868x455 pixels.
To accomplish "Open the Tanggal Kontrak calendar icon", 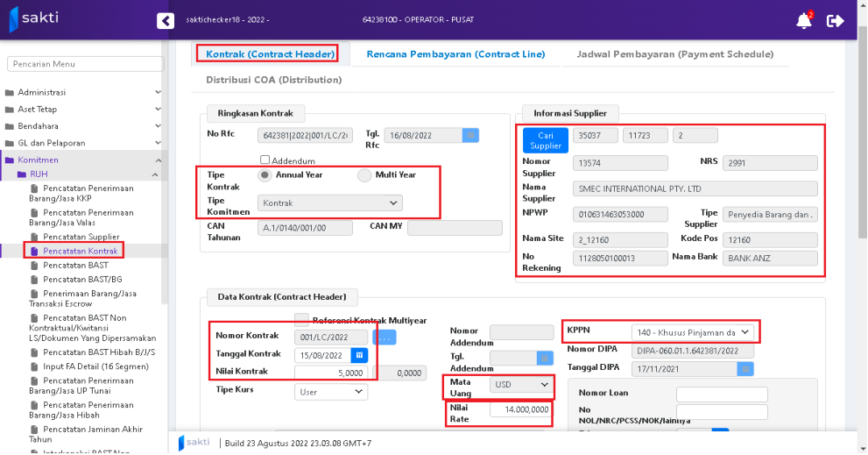I will click(x=358, y=355).
